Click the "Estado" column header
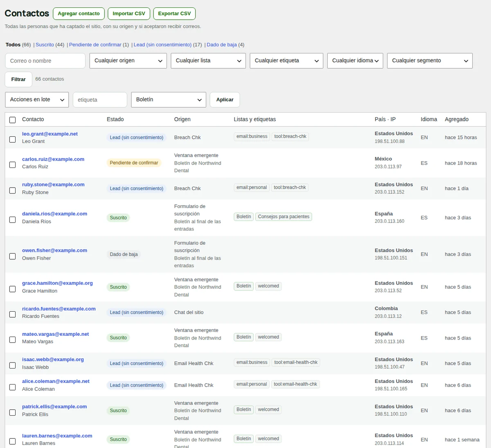 [115, 119]
